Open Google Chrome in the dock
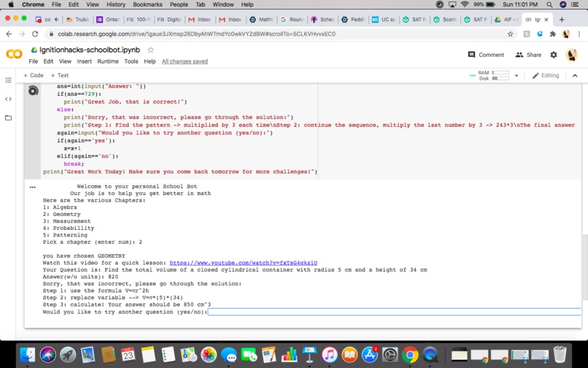The height and width of the screenshot is (368, 588). (x=410, y=354)
